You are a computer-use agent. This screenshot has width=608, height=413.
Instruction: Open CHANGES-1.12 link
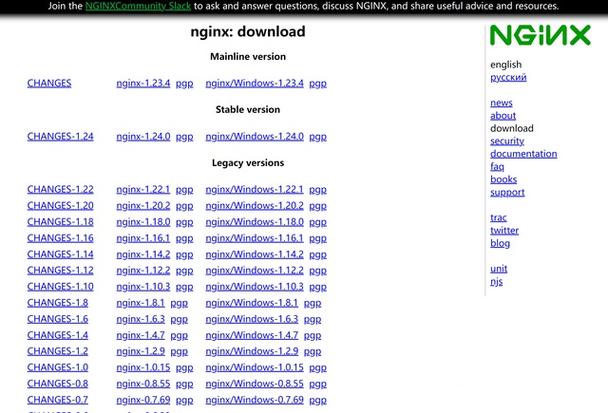pos(60,270)
